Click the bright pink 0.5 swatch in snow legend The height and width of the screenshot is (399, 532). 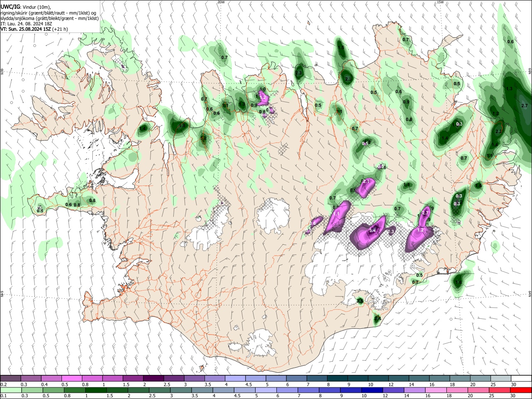[x=72, y=378]
